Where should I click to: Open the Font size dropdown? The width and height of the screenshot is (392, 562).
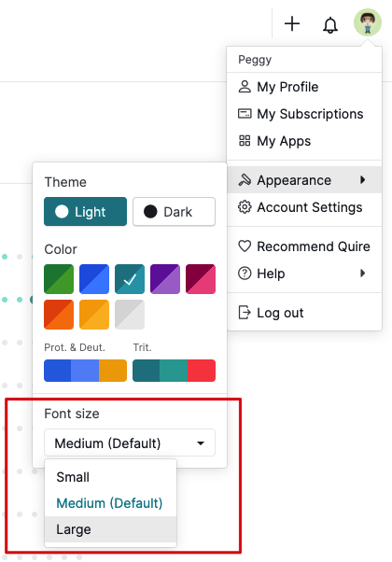coord(130,443)
